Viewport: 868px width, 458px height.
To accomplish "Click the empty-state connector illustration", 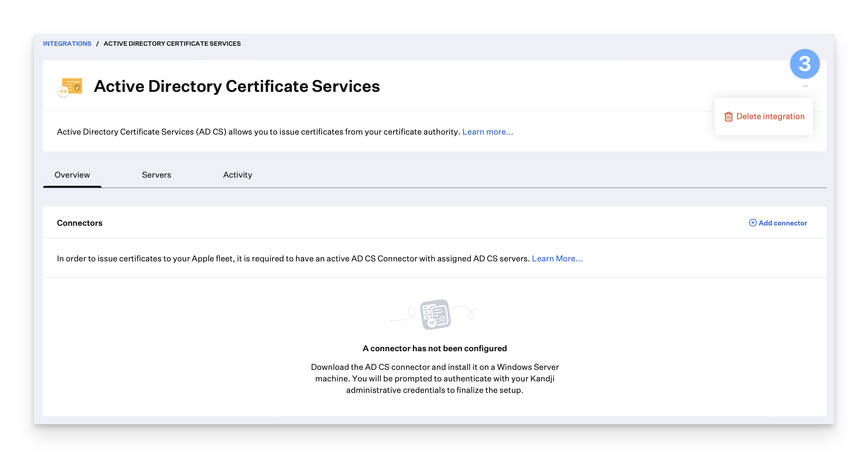I will click(x=435, y=314).
